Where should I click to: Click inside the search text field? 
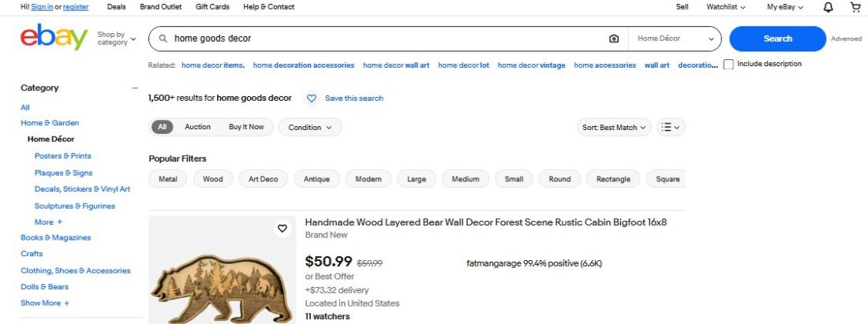(x=387, y=39)
